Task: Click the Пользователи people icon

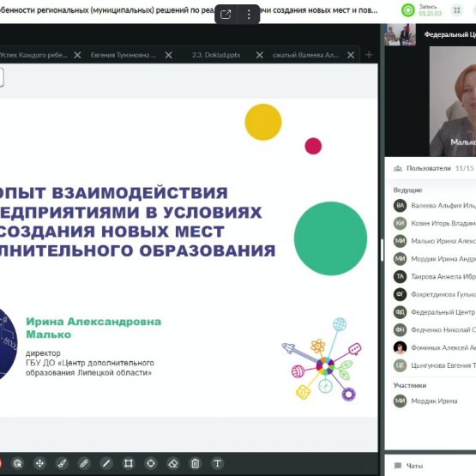Action: 398,168
